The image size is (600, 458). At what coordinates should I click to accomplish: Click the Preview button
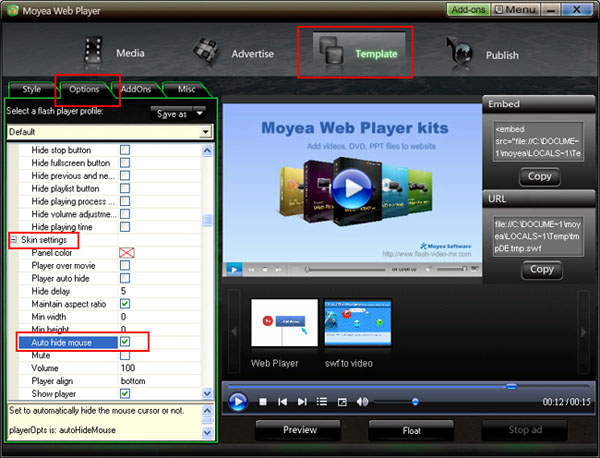(299, 430)
